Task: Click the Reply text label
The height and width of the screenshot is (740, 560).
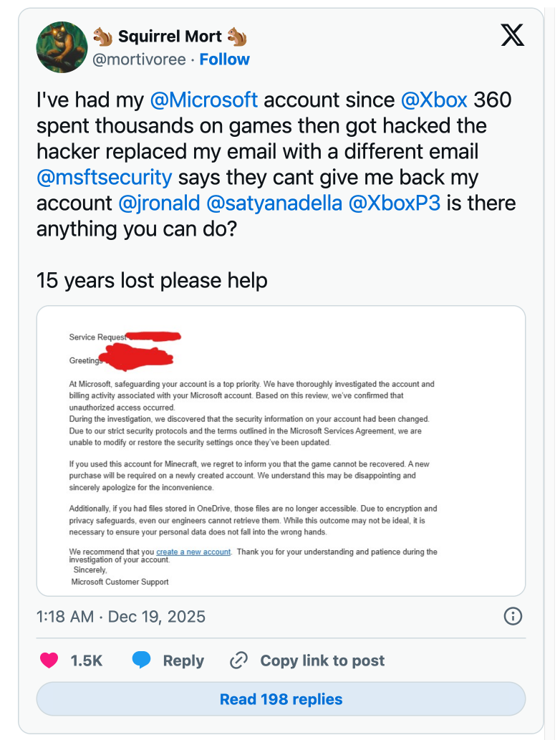Action: [183, 660]
